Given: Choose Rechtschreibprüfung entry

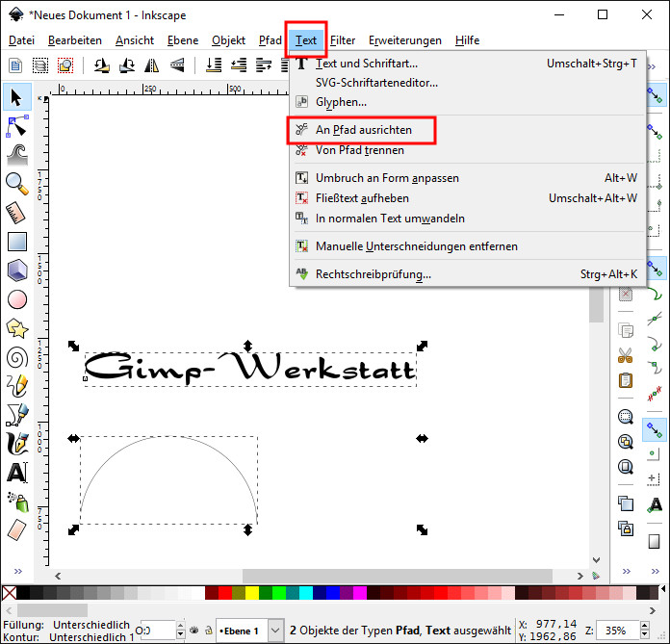Looking at the screenshot, I should [x=374, y=274].
